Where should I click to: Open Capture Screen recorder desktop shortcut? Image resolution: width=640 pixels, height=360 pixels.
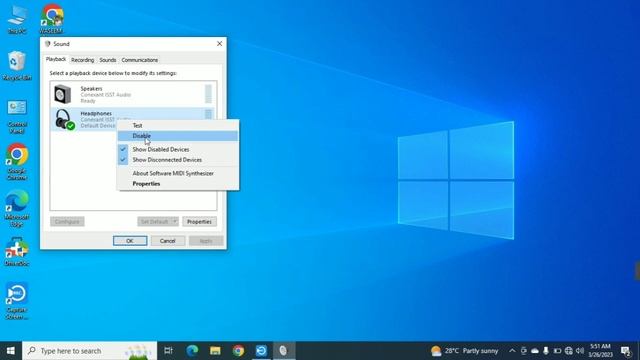pyautogui.click(x=17, y=300)
